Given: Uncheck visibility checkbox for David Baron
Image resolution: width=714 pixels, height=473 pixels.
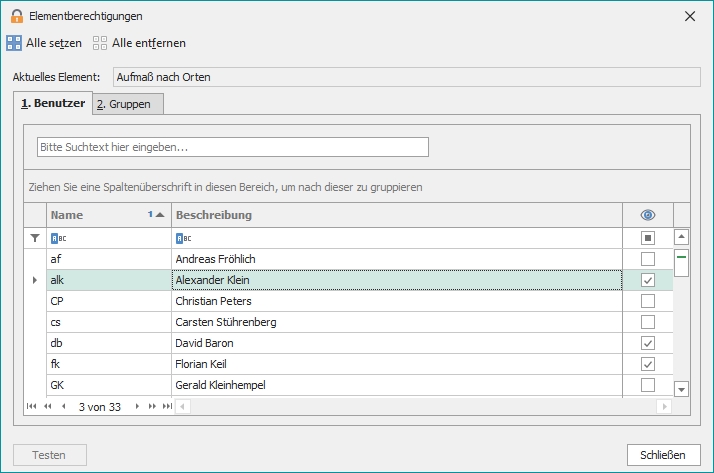Looking at the screenshot, I should click(647, 343).
